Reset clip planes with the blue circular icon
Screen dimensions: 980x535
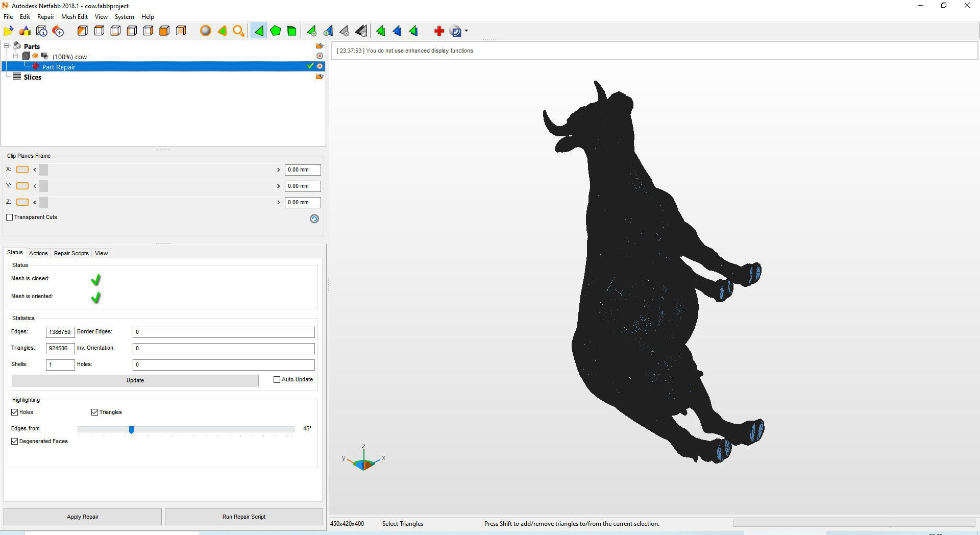(x=314, y=218)
